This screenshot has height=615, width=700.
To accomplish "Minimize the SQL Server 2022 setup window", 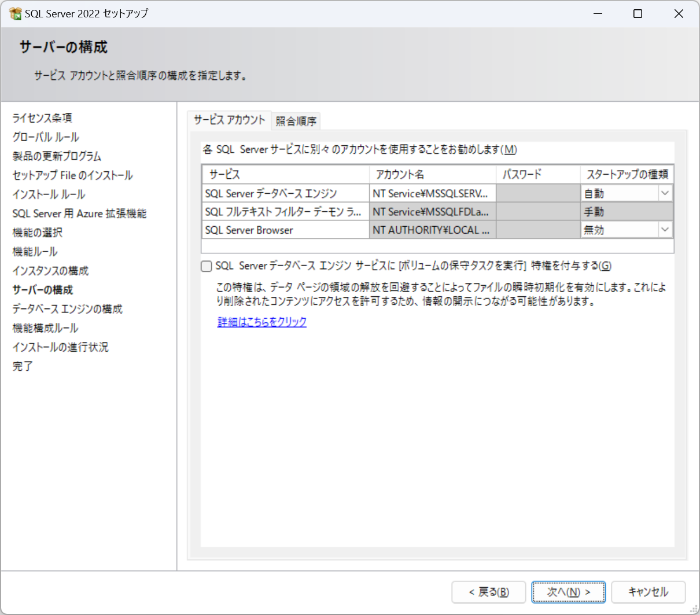I will (598, 13).
